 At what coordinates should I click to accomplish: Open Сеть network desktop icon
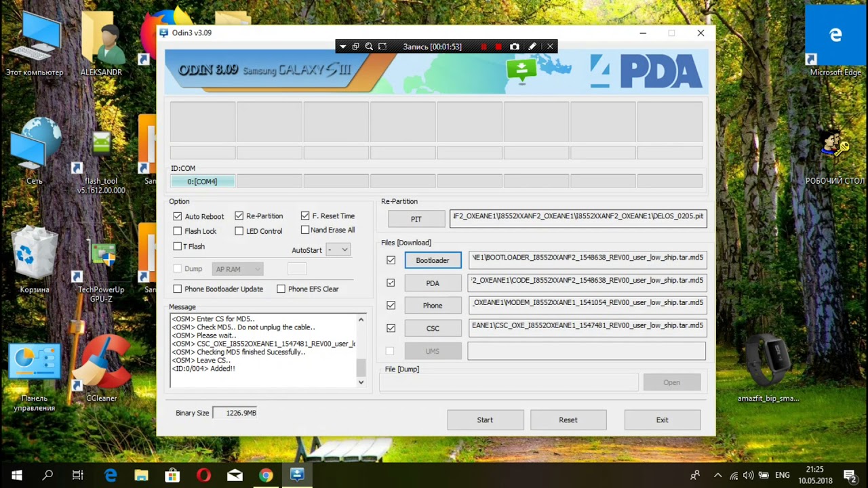pyautogui.click(x=35, y=150)
